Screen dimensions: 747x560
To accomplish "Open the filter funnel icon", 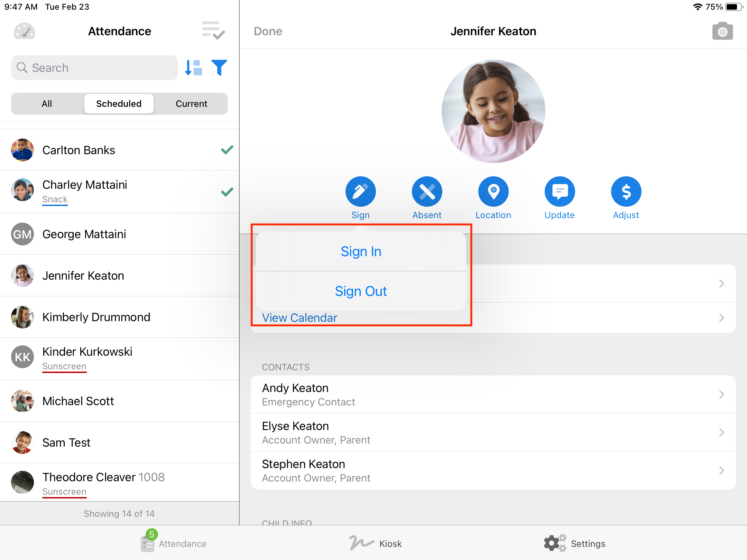I will coord(219,67).
